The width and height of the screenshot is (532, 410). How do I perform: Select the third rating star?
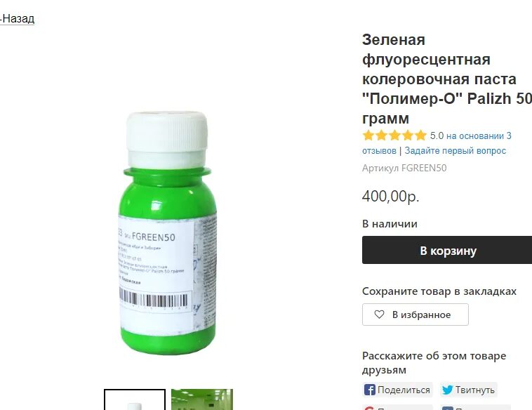(x=394, y=135)
